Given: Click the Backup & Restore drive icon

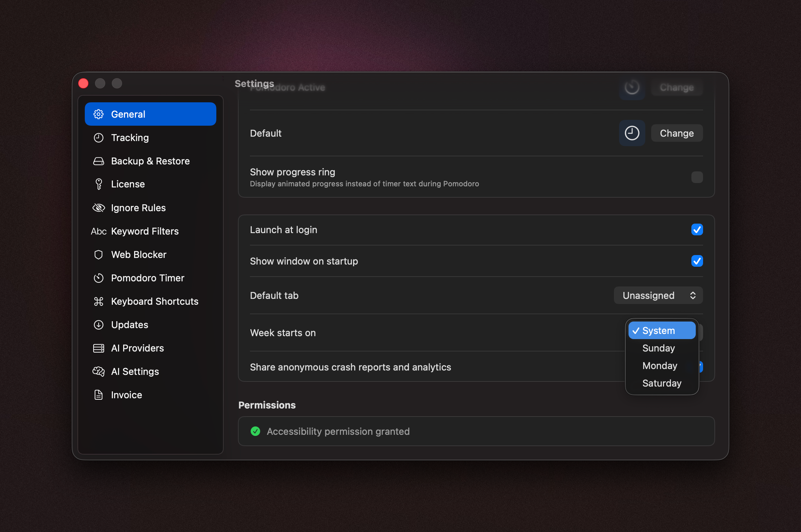Looking at the screenshot, I should click(98, 161).
